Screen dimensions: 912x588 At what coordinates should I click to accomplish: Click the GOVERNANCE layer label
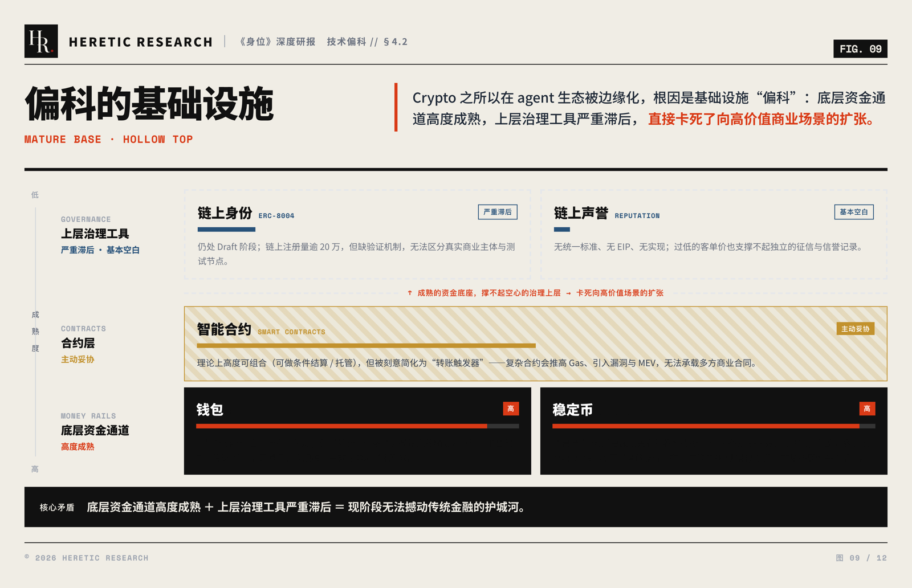click(86, 219)
